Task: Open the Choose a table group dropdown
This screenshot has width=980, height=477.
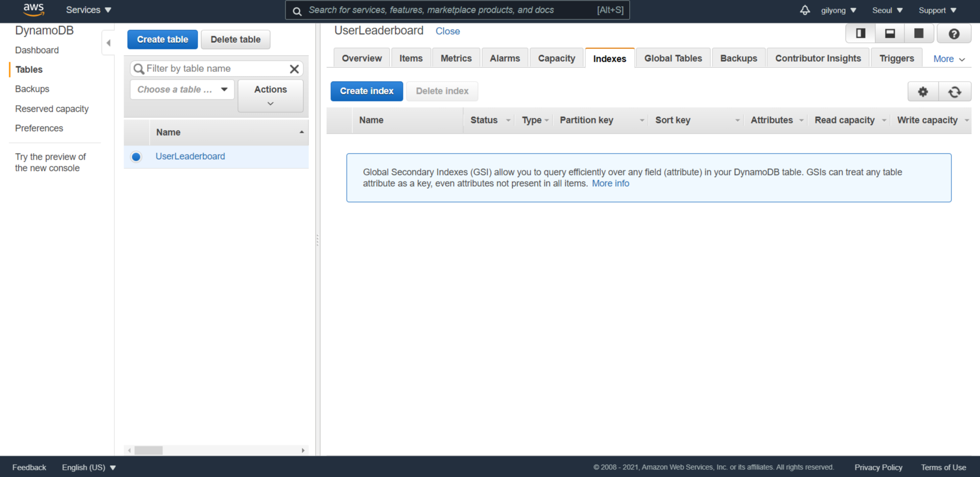Action: coord(182,89)
